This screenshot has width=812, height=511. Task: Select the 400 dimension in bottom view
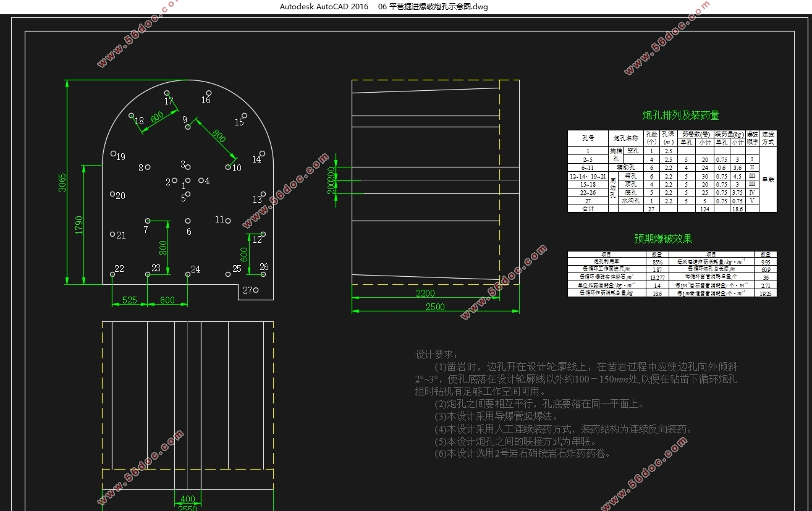(x=187, y=499)
